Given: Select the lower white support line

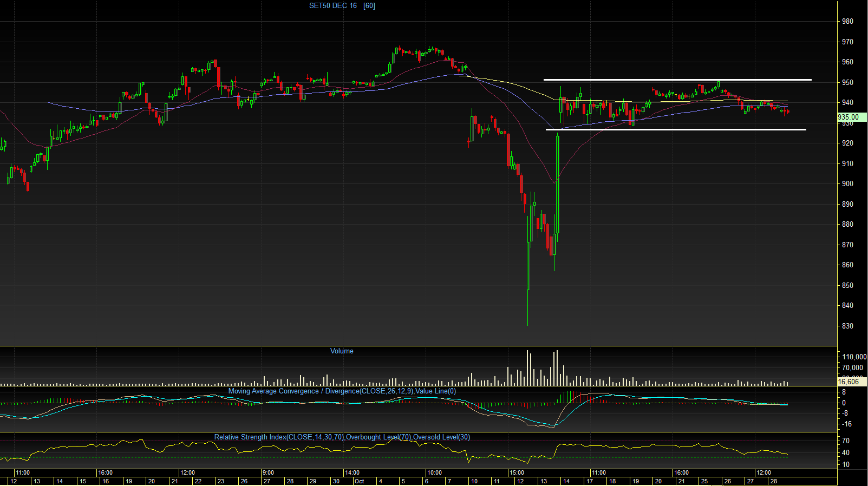Looking at the screenshot, I should point(676,130).
